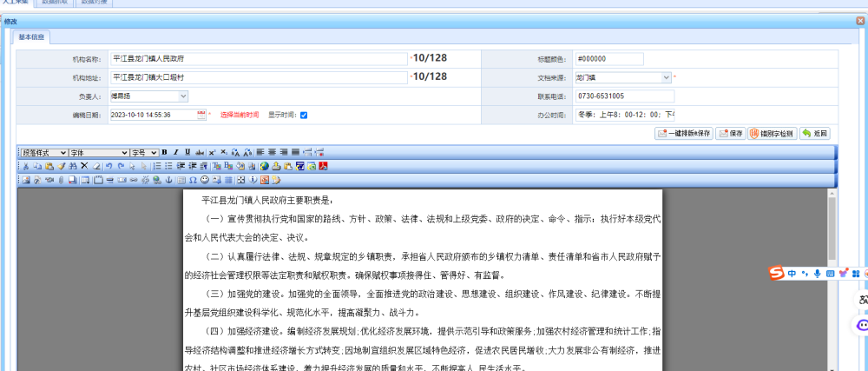Insert special character with omega icon
Screen dimensions: 868x371
pos(193,180)
